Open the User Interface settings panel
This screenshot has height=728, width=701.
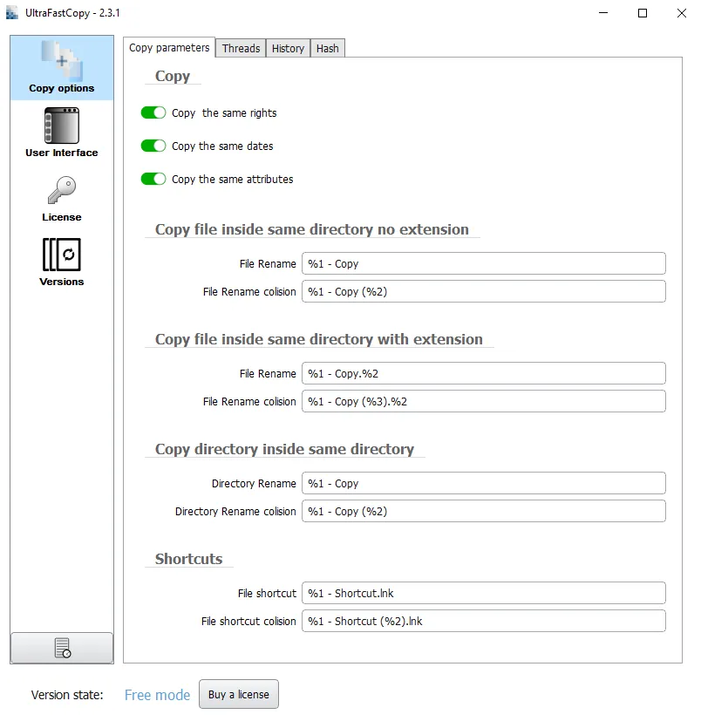61,131
